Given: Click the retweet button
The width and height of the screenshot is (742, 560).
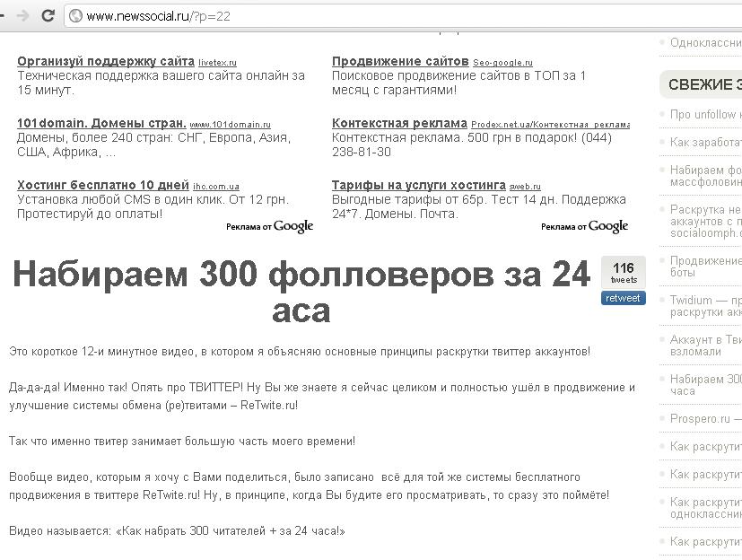Looking at the screenshot, I should (624, 298).
